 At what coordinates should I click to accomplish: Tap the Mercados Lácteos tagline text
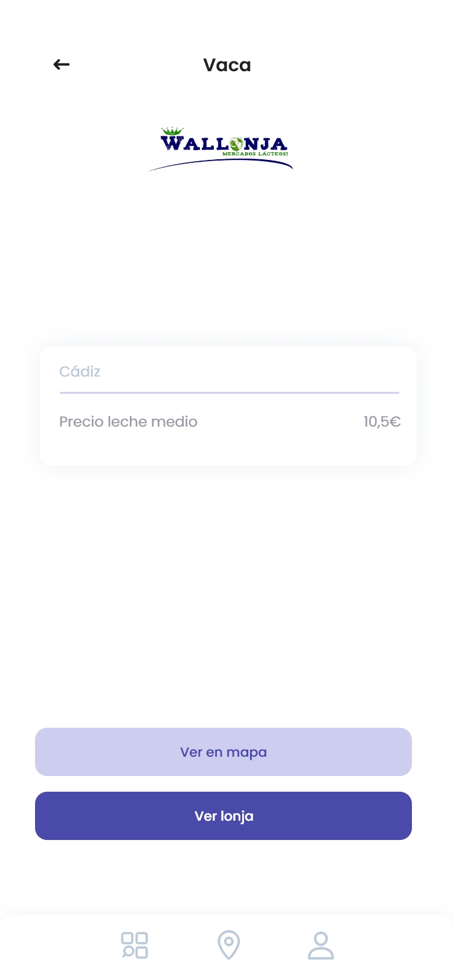tap(255, 154)
